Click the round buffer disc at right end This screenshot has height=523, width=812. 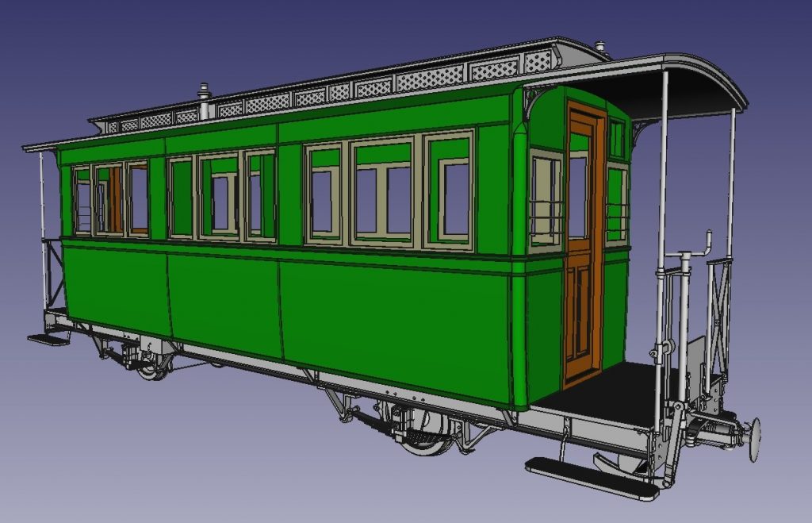coord(754,439)
